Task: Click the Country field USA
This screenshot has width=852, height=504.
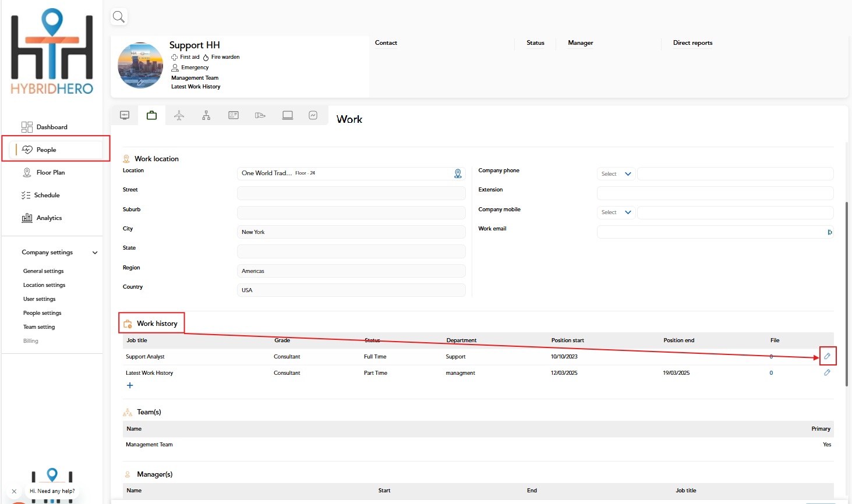Action: 351,290
